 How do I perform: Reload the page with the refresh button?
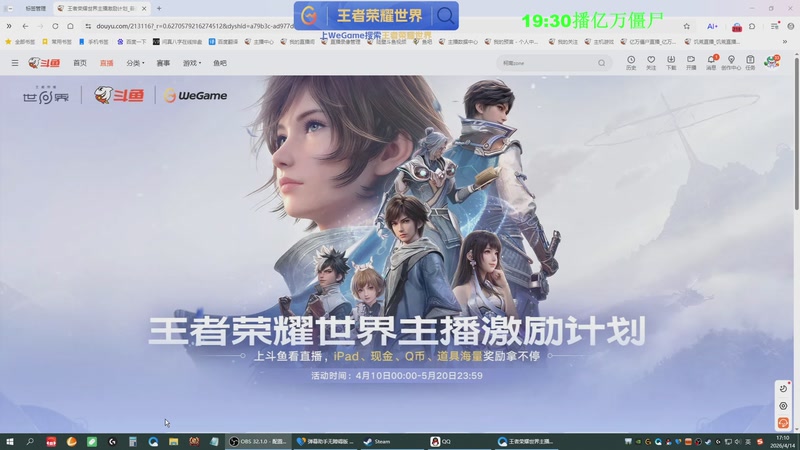click(x=55, y=26)
